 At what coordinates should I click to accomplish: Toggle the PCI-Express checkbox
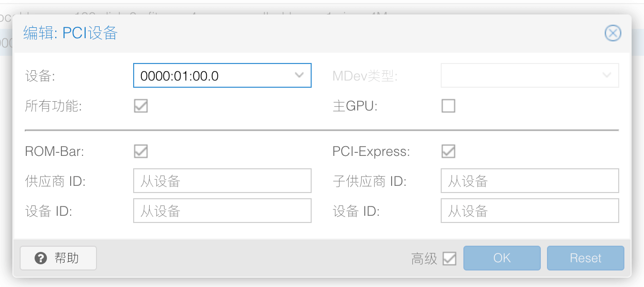coord(448,151)
